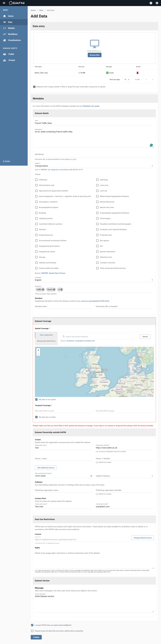Select the Advanced definition tab
The width and height of the screenshot is (161, 644).
tap(46, 341)
